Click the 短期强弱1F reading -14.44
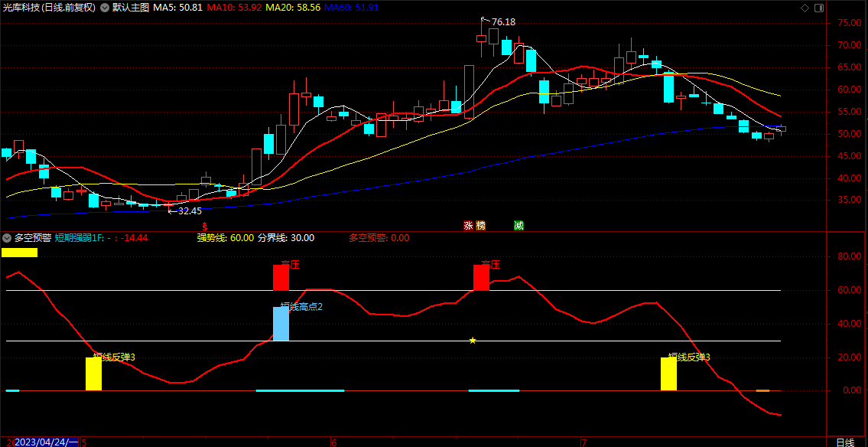868x447 pixels. tap(135, 237)
